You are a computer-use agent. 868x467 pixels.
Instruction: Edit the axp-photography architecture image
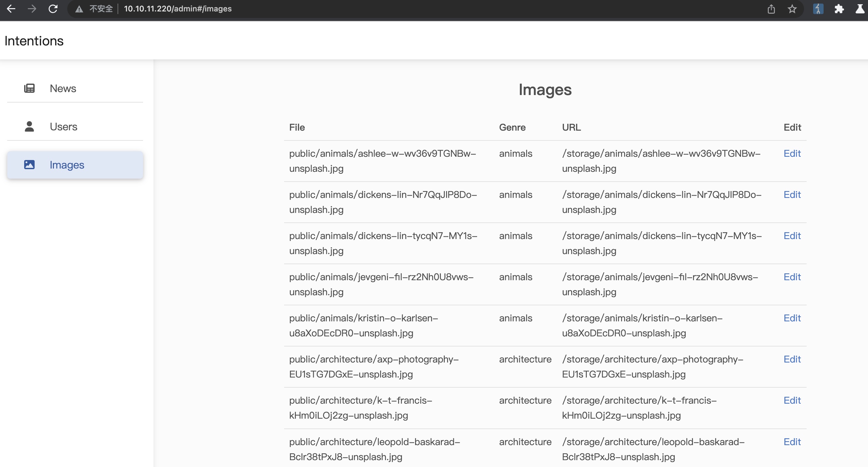[792, 359]
